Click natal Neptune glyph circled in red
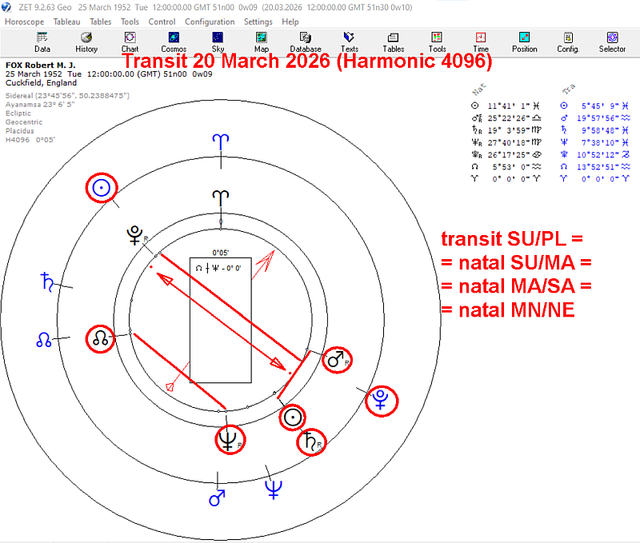The height and width of the screenshot is (543, 640). (x=229, y=440)
